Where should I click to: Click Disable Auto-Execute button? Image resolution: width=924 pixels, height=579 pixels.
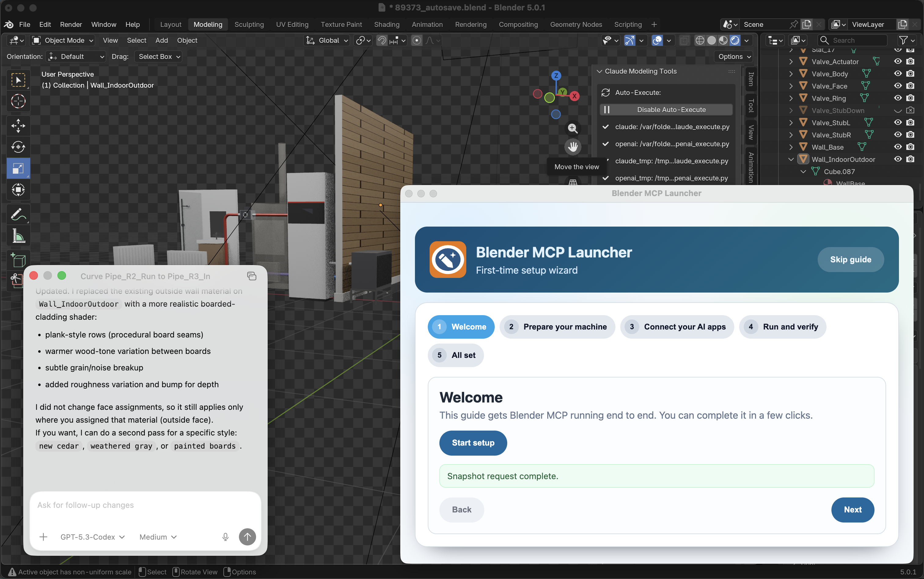pos(666,110)
